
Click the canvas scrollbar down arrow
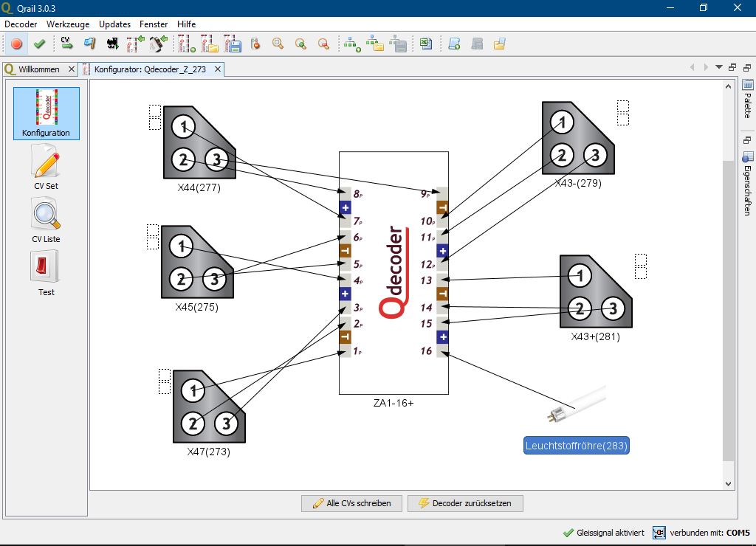[x=728, y=483]
